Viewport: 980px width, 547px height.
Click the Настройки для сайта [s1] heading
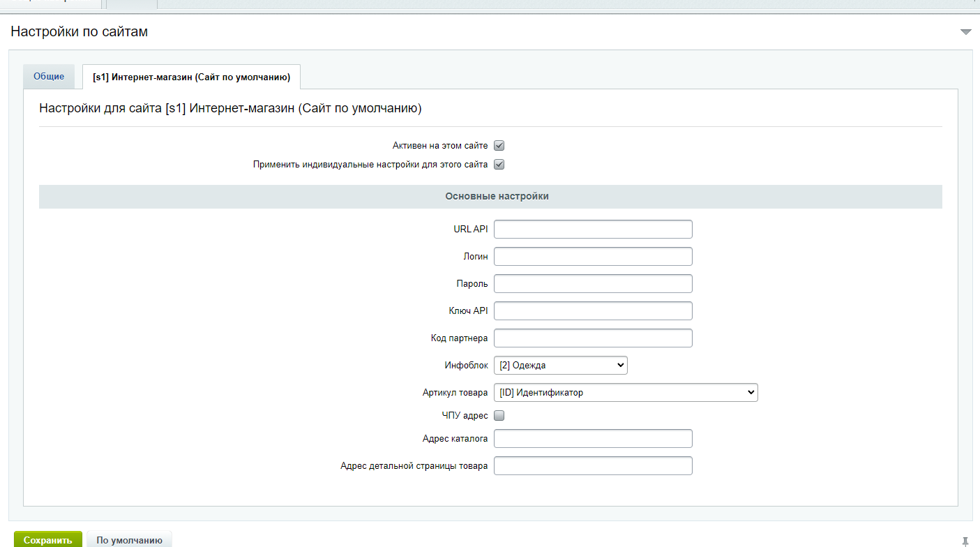tap(230, 109)
